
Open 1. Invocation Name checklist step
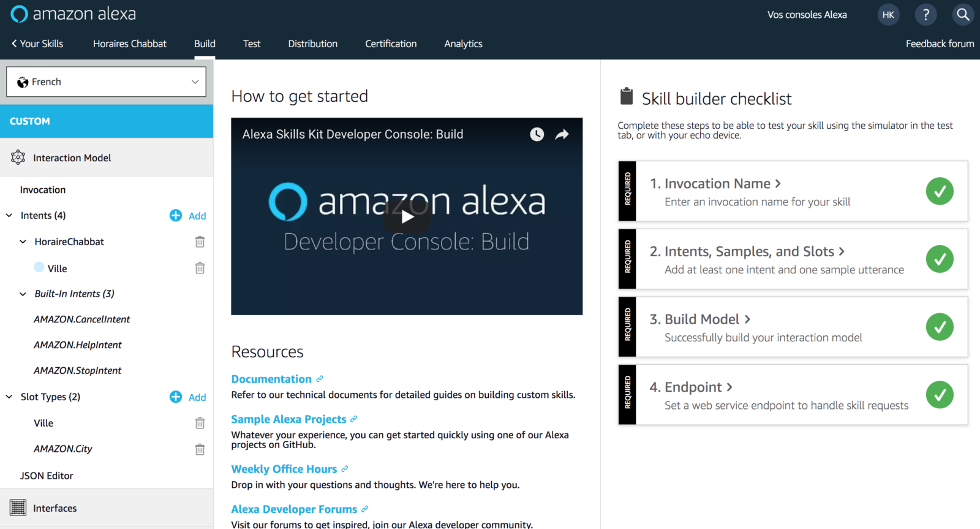[x=715, y=183]
